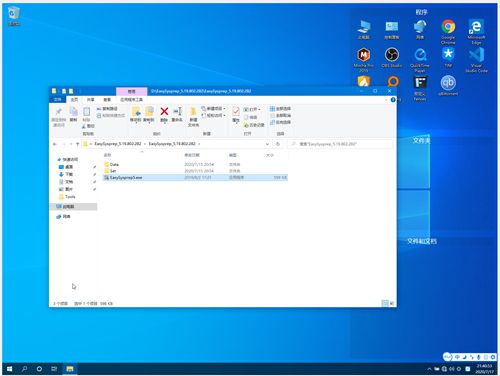Click Pin to Quick access icon

tap(59, 111)
